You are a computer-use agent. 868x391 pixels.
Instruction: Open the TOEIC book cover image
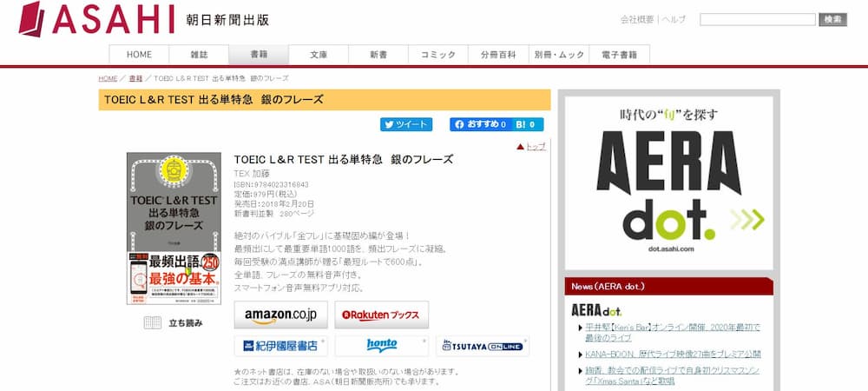(x=174, y=229)
